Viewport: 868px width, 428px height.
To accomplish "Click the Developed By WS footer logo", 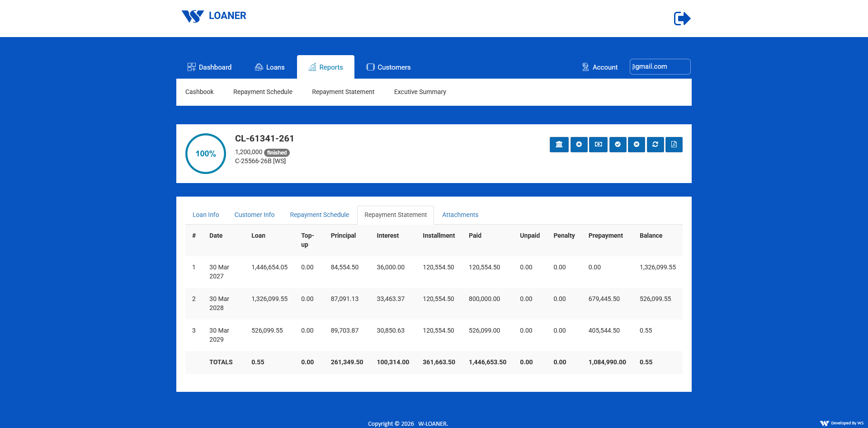I will 842,423.
